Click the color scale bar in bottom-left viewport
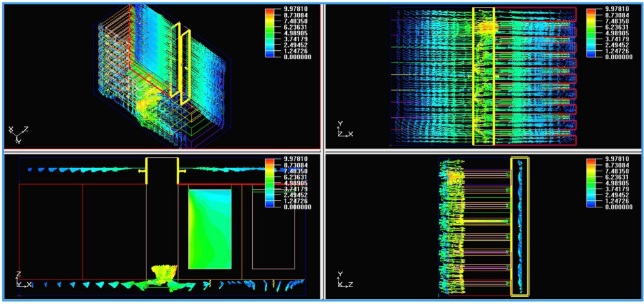 tap(270, 183)
